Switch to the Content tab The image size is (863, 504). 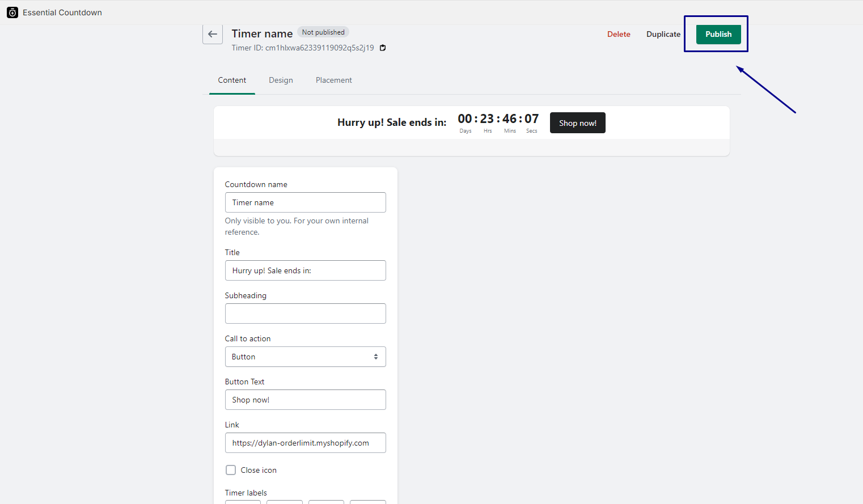[x=232, y=80]
